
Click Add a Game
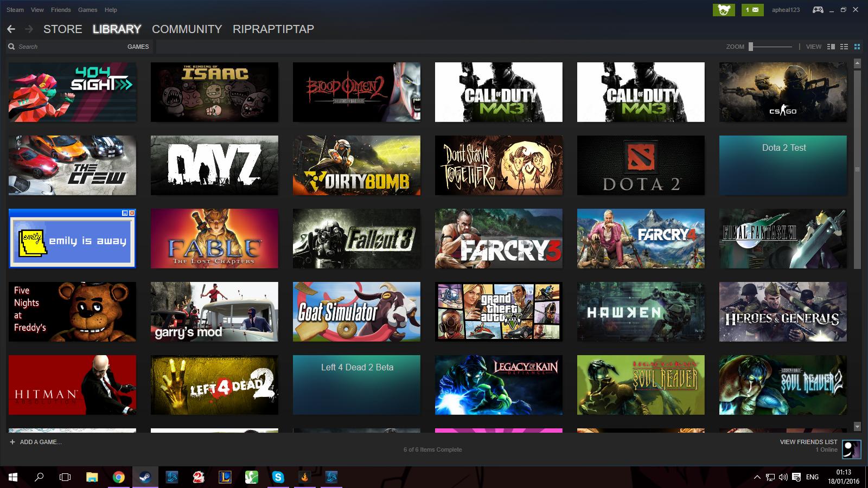click(x=36, y=442)
